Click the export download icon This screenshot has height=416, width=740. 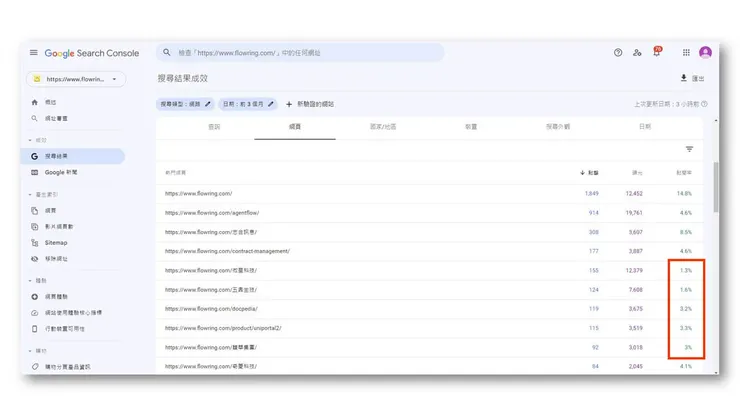click(683, 78)
